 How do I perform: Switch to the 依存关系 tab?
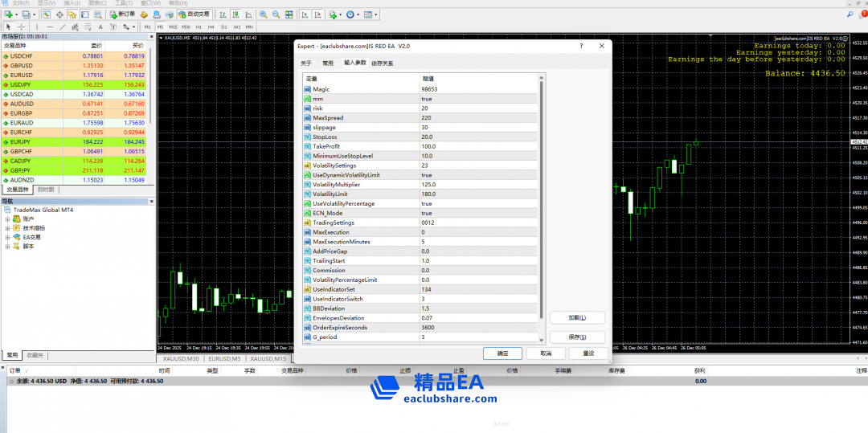[383, 63]
